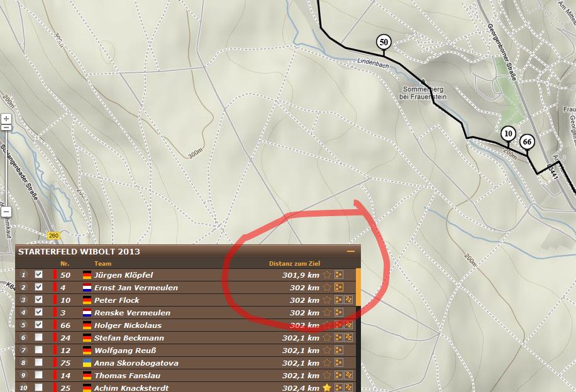Click rider marker 10 on the map
The image size is (576, 392).
click(508, 134)
